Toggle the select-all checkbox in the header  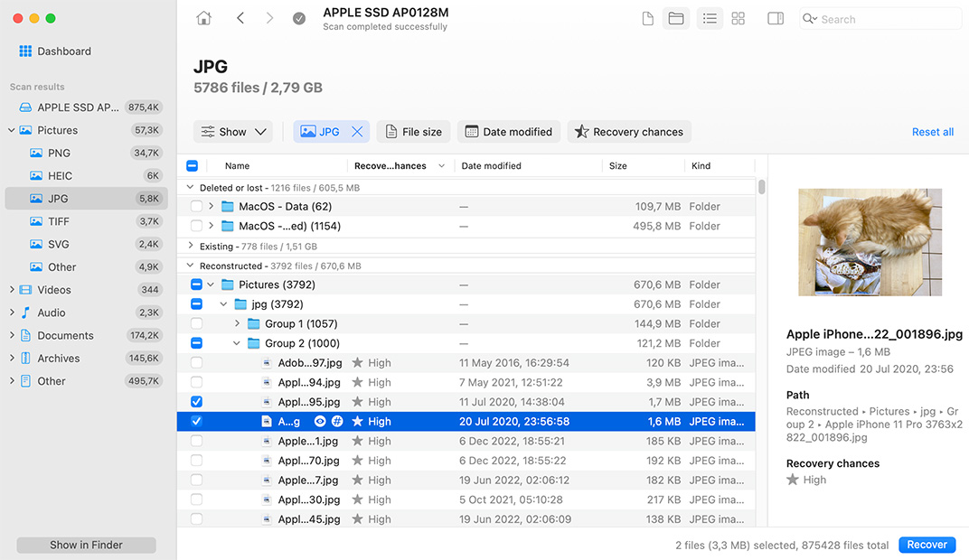192,165
